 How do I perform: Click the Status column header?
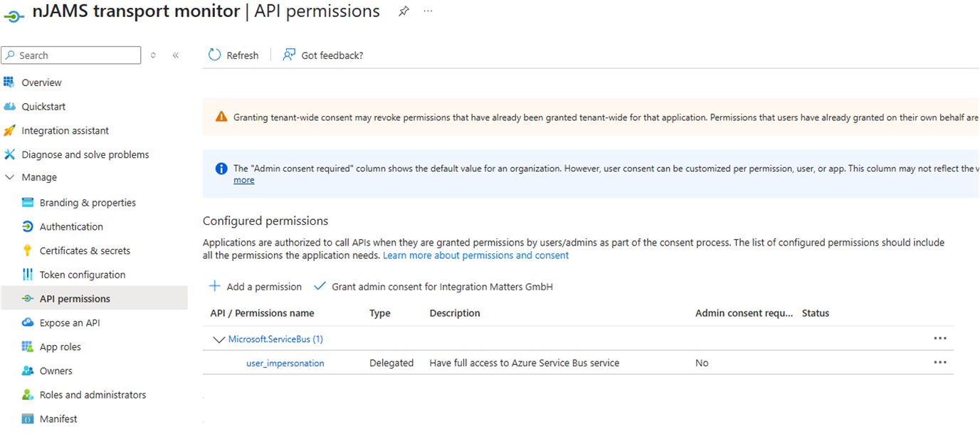(x=816, y=313)
